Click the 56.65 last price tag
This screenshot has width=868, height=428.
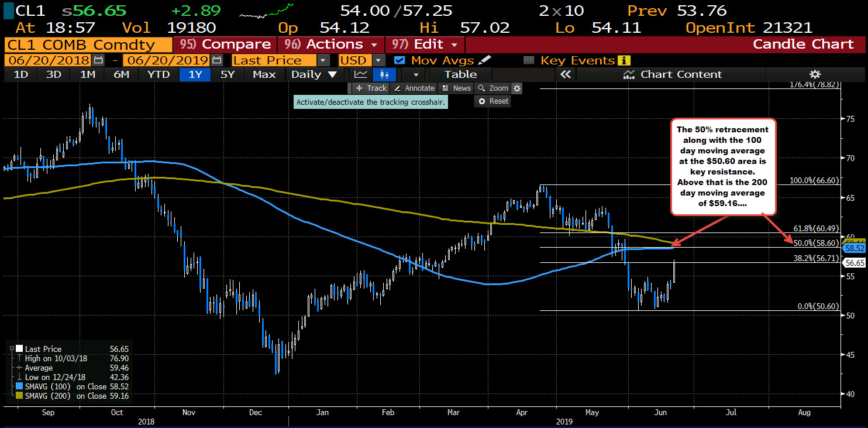click(x=853, y=263)
